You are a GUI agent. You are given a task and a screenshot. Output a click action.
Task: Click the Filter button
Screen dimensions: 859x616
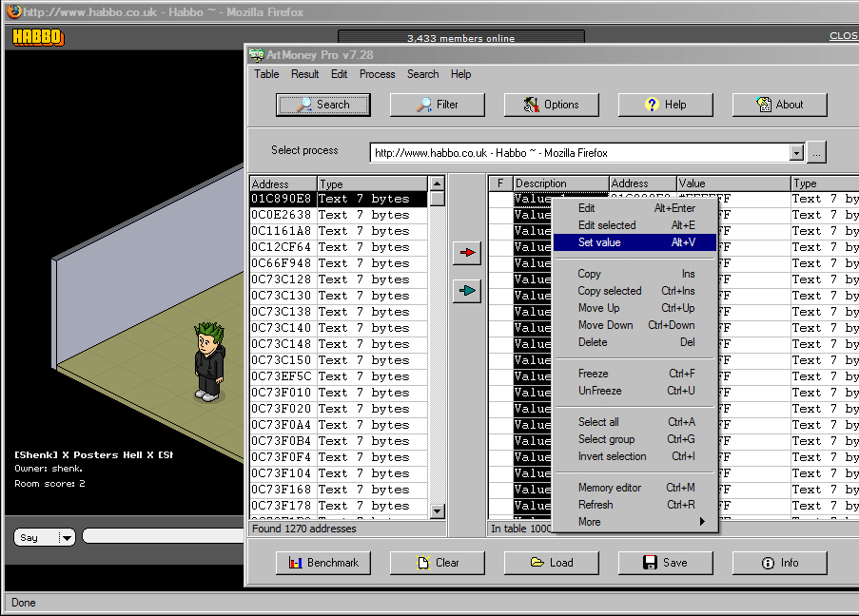438,105
